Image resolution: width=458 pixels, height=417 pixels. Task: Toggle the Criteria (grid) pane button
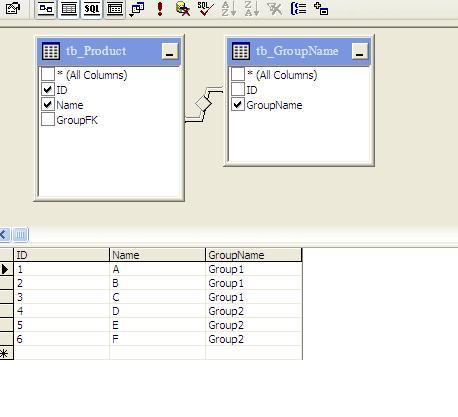(x=69, y=9)
